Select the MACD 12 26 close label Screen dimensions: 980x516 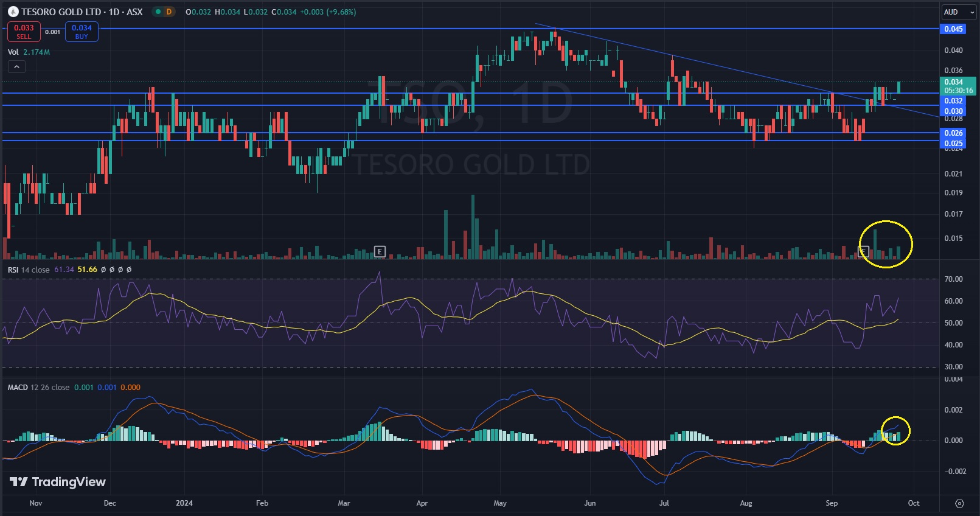[x=38, y=388]
